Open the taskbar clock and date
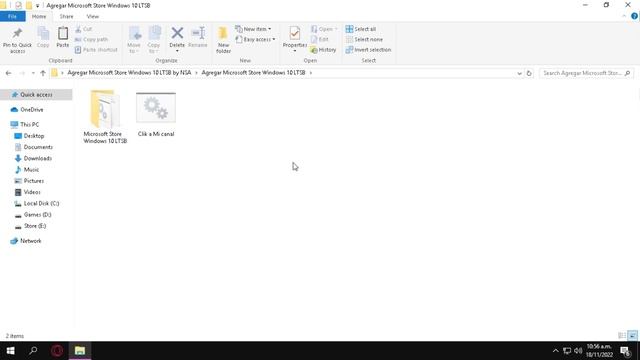640x360 pixels. [x=599, y=351]
